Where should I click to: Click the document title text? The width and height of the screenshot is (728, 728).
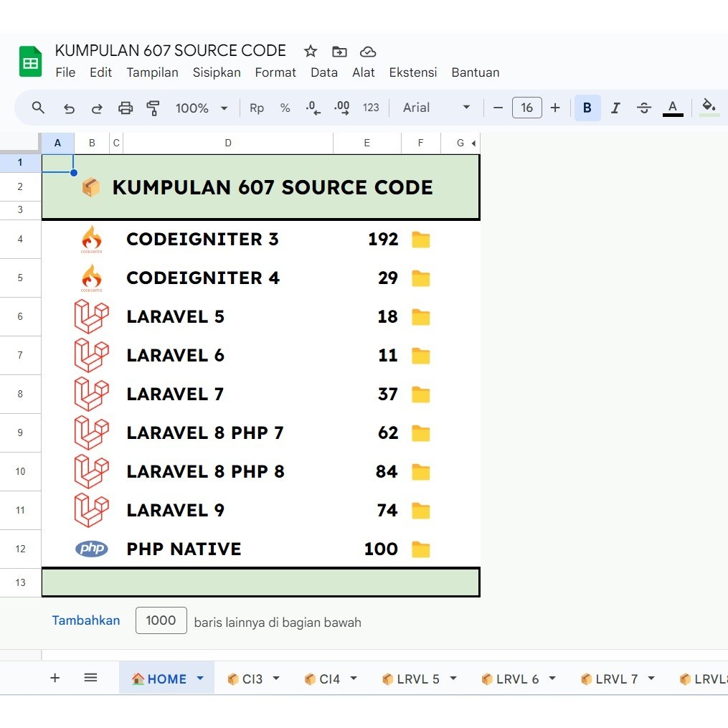point(171,50)
